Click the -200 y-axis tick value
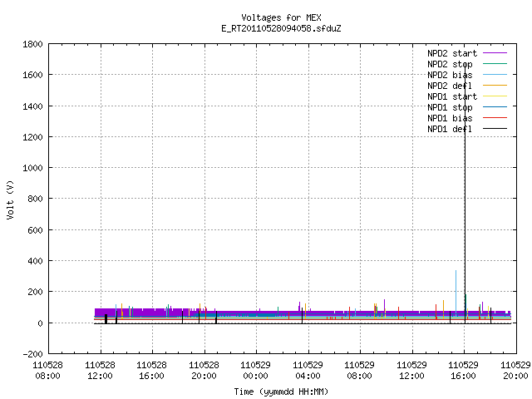532x399 pixels. click(33, 354)
